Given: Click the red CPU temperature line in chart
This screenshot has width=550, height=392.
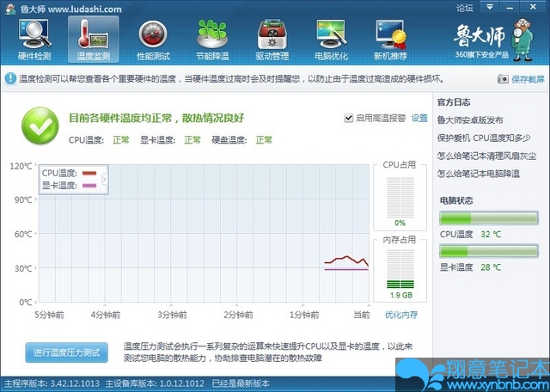Looking at the screenshot, I should pos(346,260).
